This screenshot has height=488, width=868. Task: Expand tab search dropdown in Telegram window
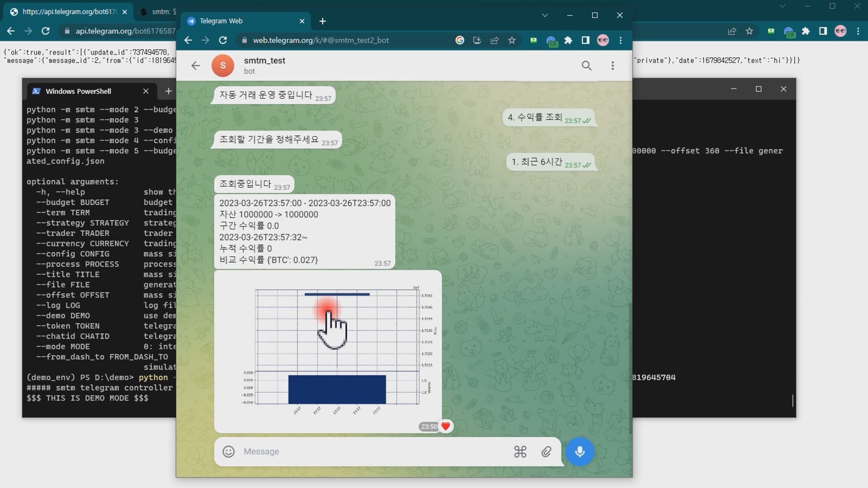pos(545,15)
